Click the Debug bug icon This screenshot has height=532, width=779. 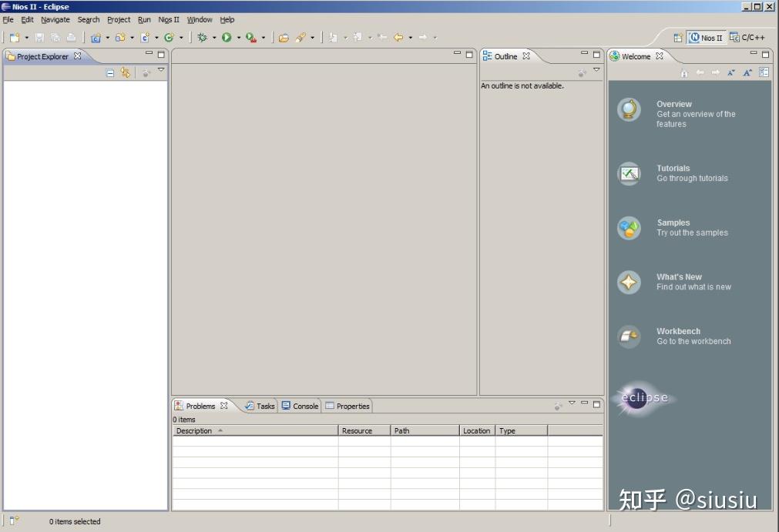coord(202,37)
